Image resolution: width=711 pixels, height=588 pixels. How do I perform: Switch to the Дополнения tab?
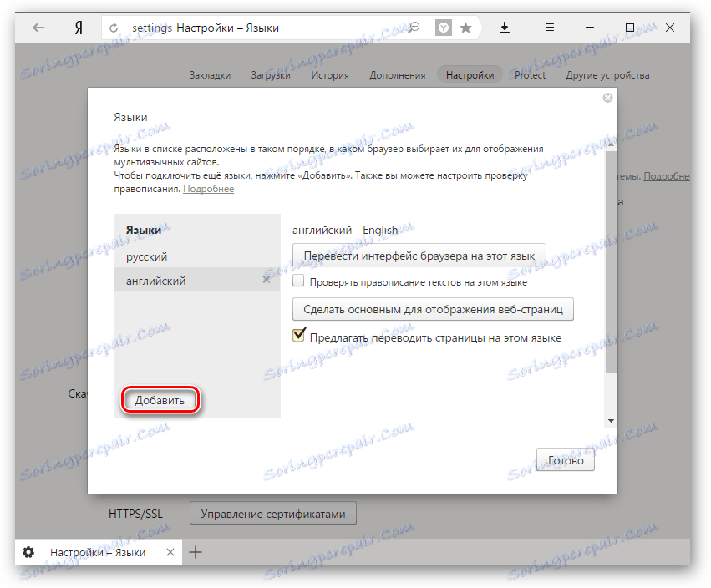point(397,75)
